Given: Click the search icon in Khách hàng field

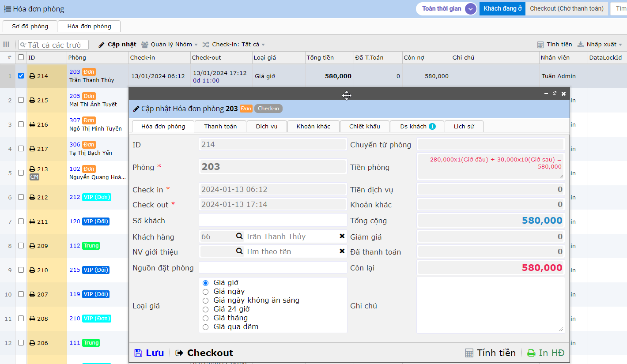Looking at the screenshot, I should pyautogui.click(x=239, y=236).
